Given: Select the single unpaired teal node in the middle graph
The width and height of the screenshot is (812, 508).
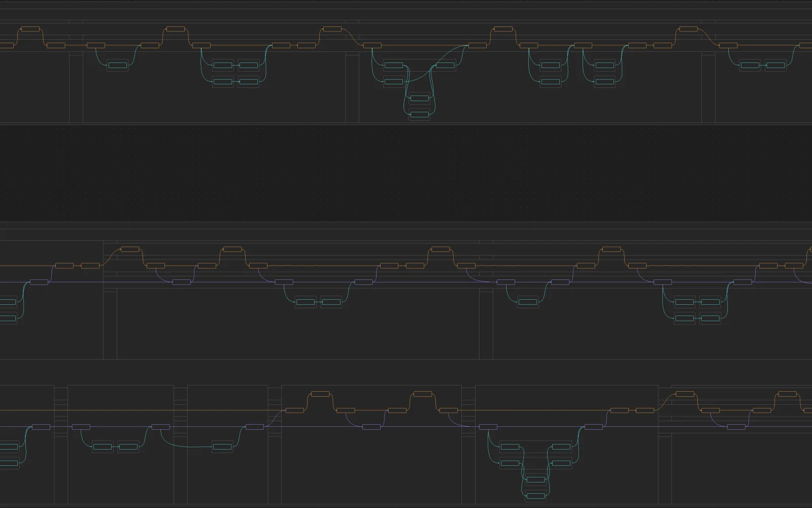Looking at the screenshot, I should pos(528,302).
